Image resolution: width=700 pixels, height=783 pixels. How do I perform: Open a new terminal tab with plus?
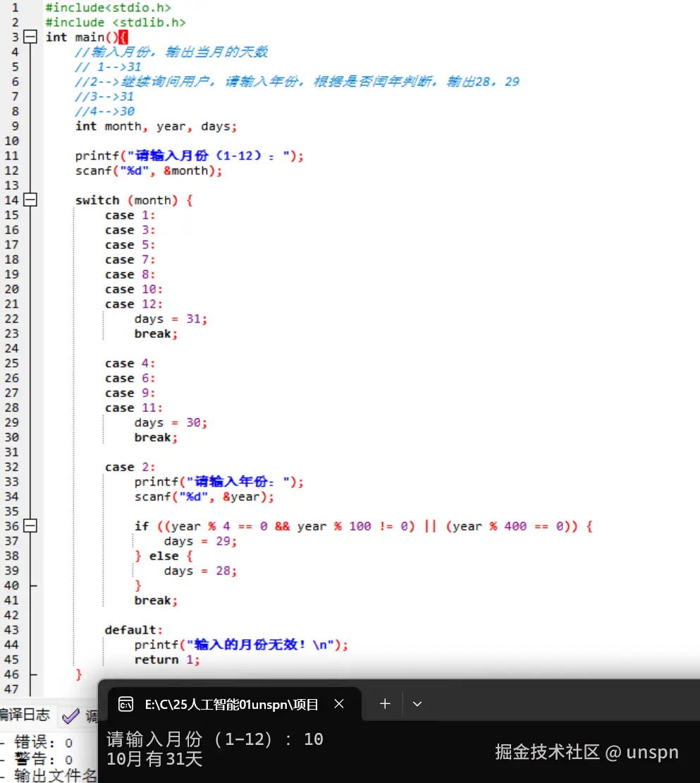pyautogui.click(x=385, y=704)
